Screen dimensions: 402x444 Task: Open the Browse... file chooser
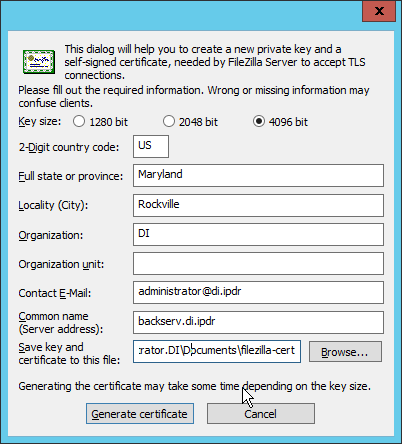[x=345, y=351]
